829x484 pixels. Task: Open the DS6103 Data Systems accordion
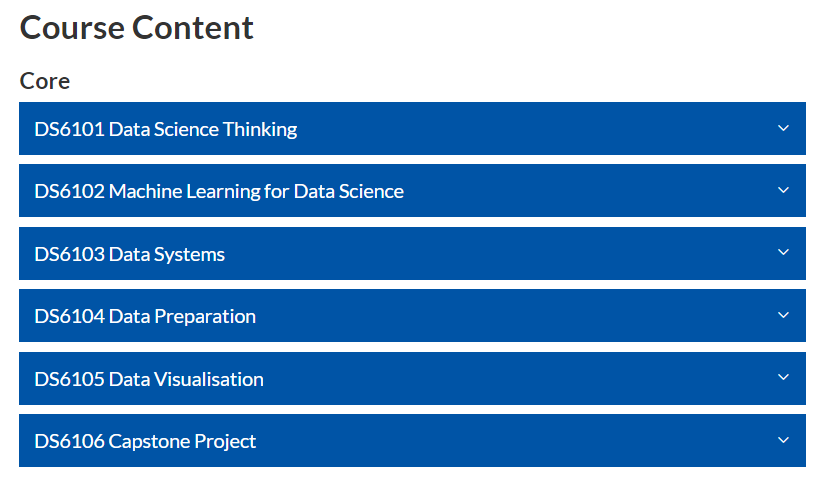point(411,254)
